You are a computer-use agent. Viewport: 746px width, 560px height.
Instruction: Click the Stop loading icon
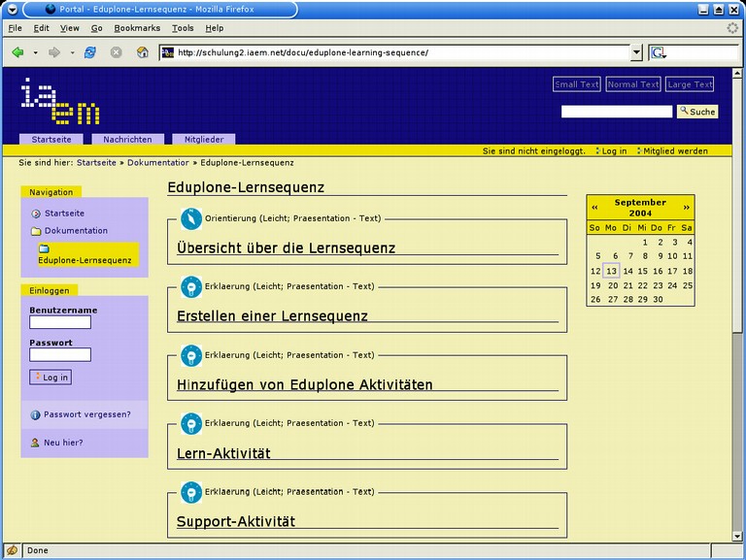(117, 52)
